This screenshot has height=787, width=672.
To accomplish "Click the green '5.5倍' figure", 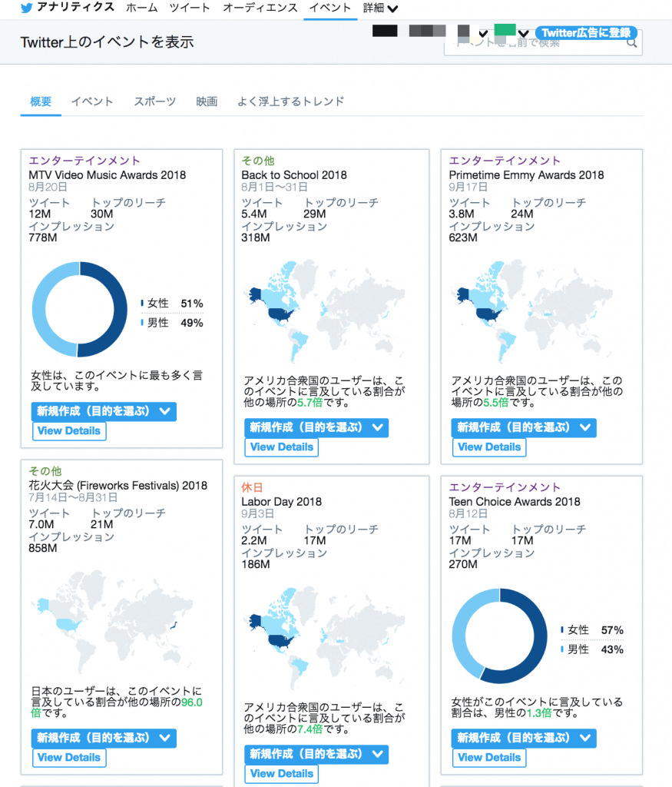I will click(x=496, y=403).
